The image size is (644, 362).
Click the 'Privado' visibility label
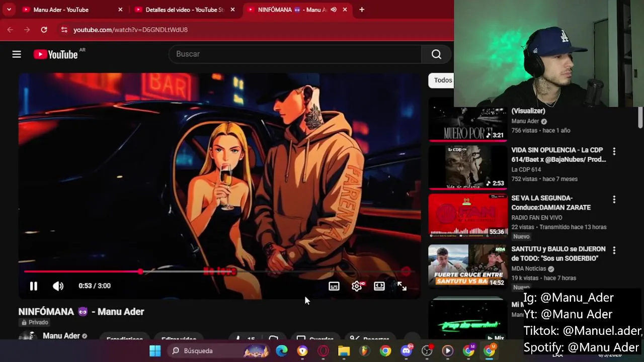point(35,322)
